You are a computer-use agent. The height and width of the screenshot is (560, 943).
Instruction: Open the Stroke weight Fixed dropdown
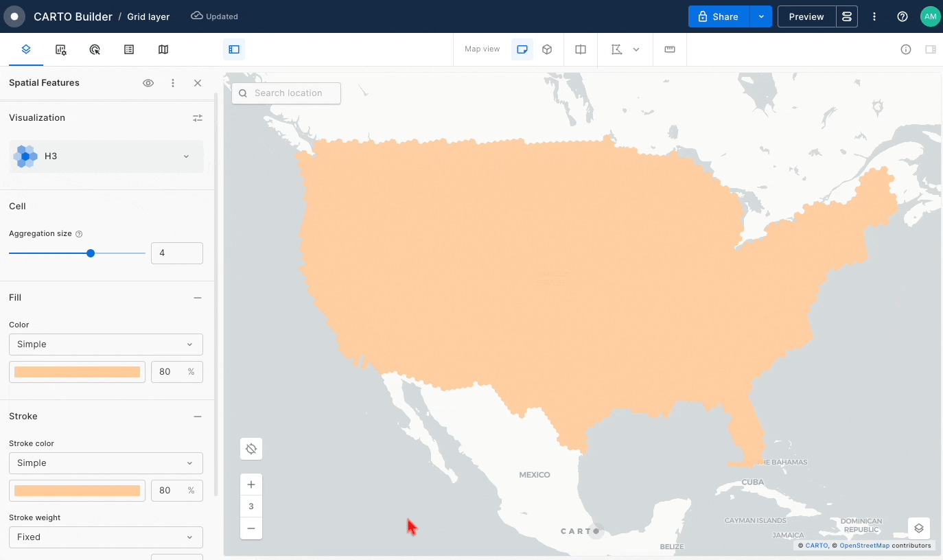pyautogui.click(x=106, y=537)
